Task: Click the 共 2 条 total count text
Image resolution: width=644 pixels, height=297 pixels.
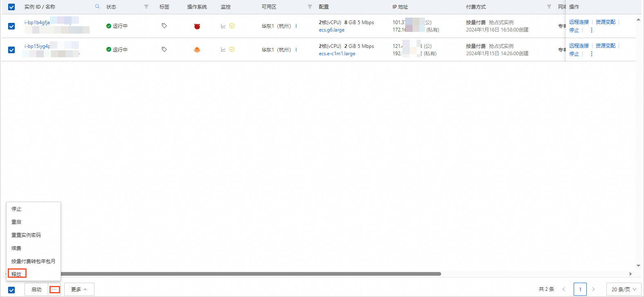Action: [546, 289]
